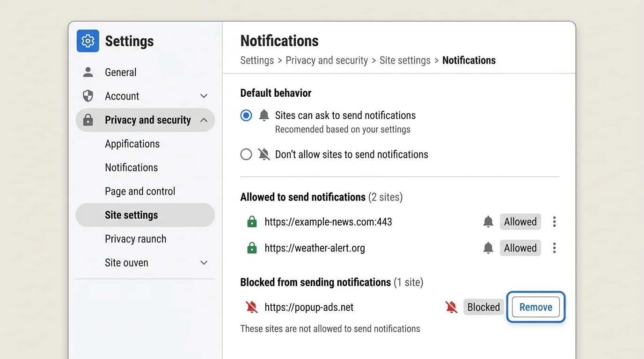Click the Account shield icon
This screenshot has height=359, width=644.
(88, 96)
